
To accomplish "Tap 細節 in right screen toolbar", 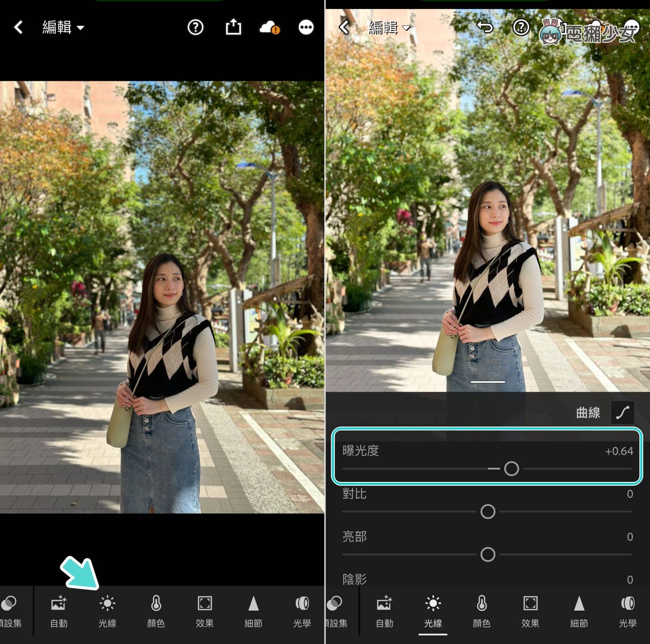I will pyautogui.click(x=579, y=612).
